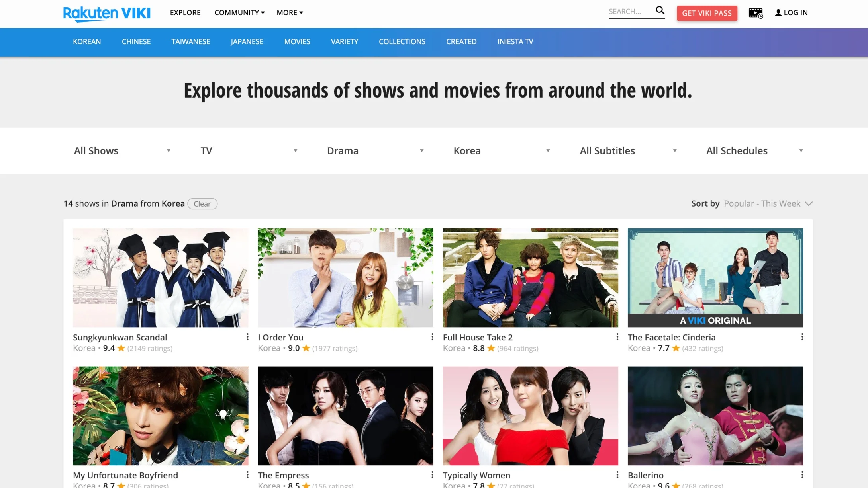
Task: Expand the All Schedules filter dropdown
Action: coord(754,151)
